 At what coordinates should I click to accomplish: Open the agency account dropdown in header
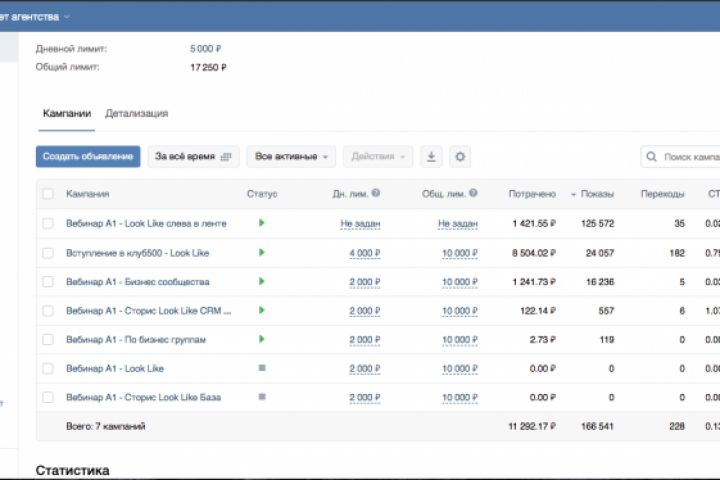click(x=34, y=17)
